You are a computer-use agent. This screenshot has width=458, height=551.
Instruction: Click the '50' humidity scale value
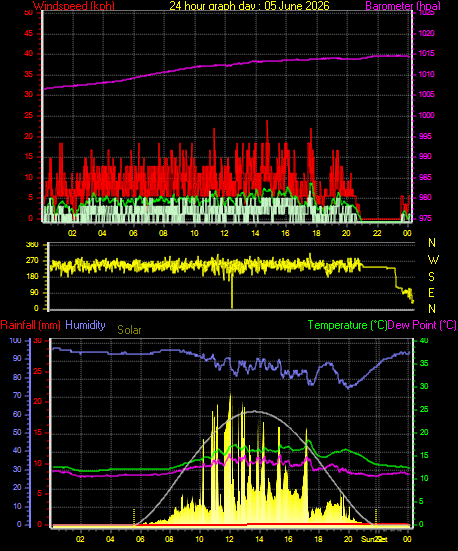pyautogui.click(x=17, y=433)
